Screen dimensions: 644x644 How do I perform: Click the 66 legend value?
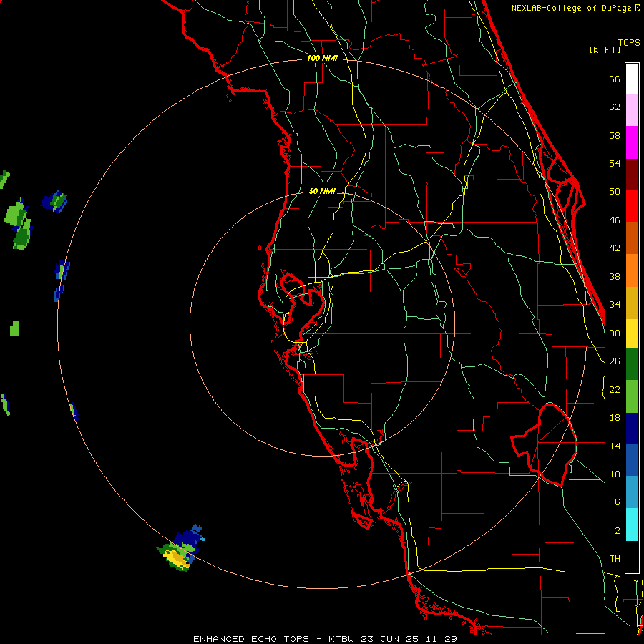pyautogui.click(x=615, y=79)
